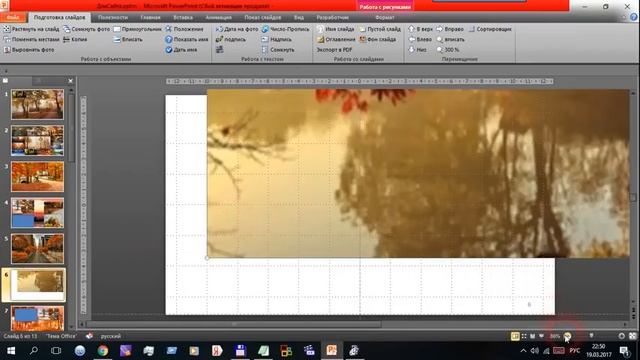Click the русский language indicator
This screenshot has width=640, height=360.
(111, 336)
